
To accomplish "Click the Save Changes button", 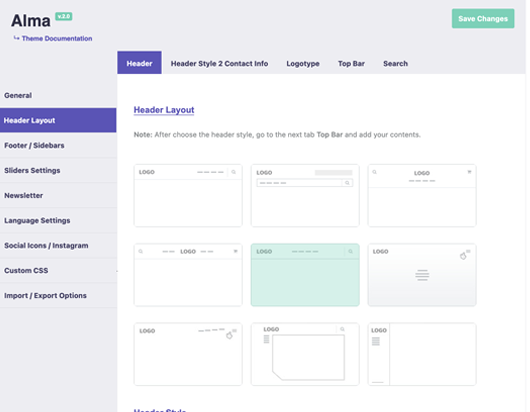I will 483,19.
